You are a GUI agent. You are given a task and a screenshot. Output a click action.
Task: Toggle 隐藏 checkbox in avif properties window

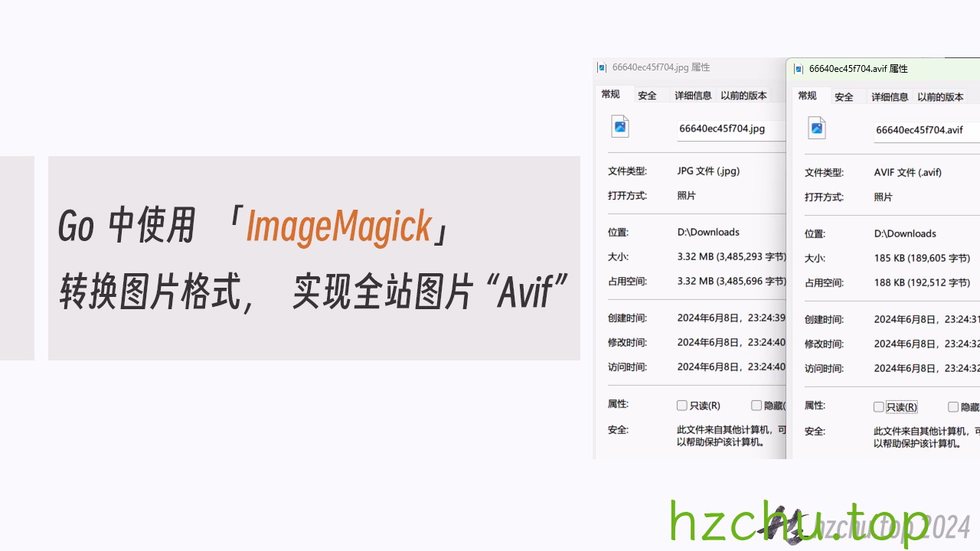click(953, 407)
